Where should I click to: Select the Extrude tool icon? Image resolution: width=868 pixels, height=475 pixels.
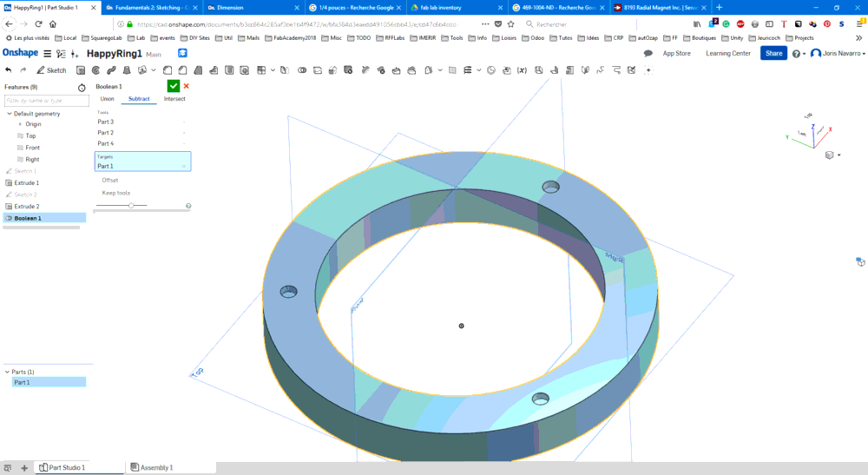pos(81,70)
